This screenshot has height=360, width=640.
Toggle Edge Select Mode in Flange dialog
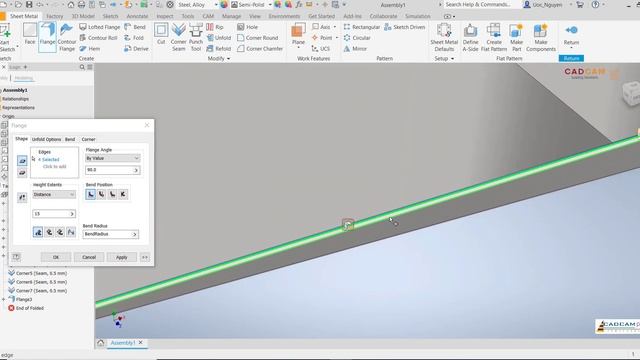click(x=22, y=161)
